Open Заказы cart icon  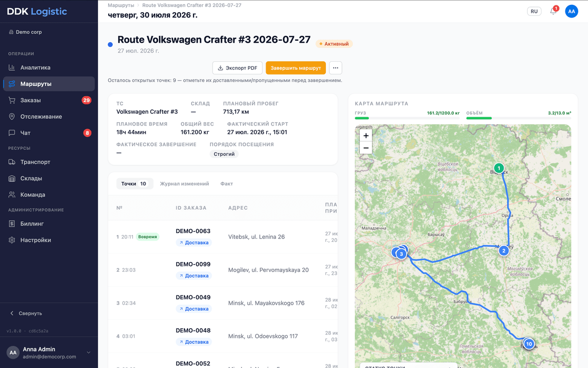click(x=12, y=100)
